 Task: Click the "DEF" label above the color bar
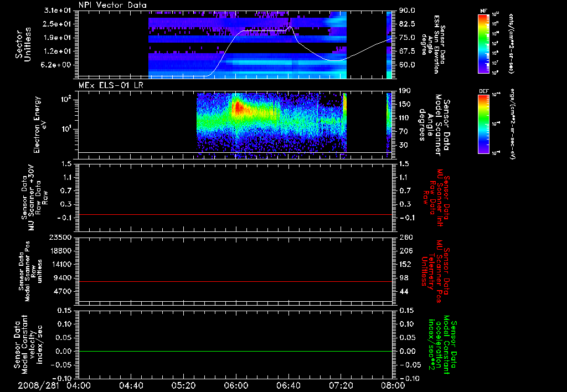click(483, 91)
